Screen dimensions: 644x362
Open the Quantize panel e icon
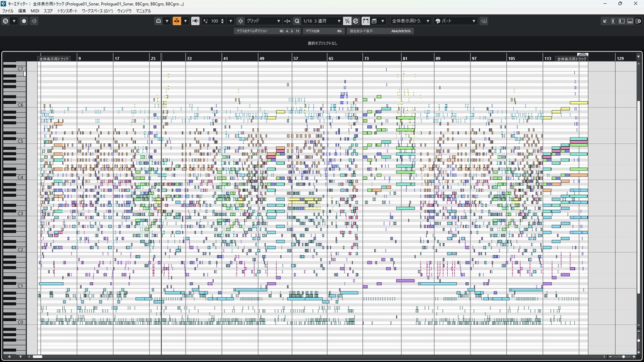(356, 21)
